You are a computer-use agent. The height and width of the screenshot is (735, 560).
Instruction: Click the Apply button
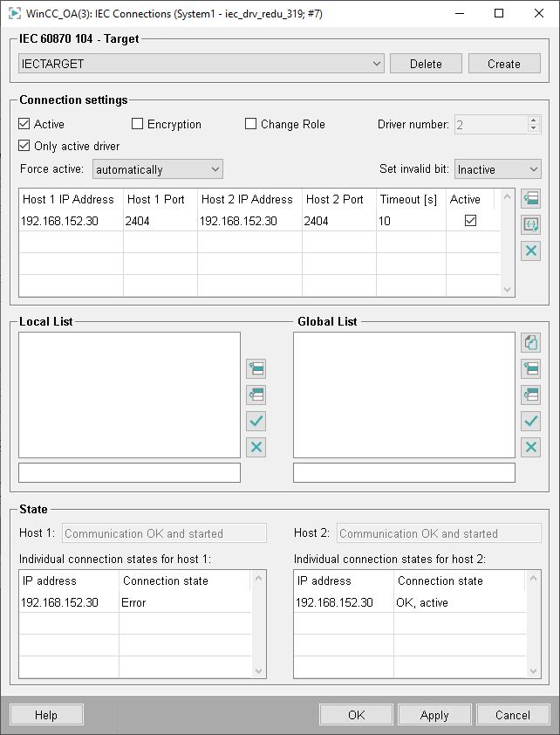(x=434, y=715)
